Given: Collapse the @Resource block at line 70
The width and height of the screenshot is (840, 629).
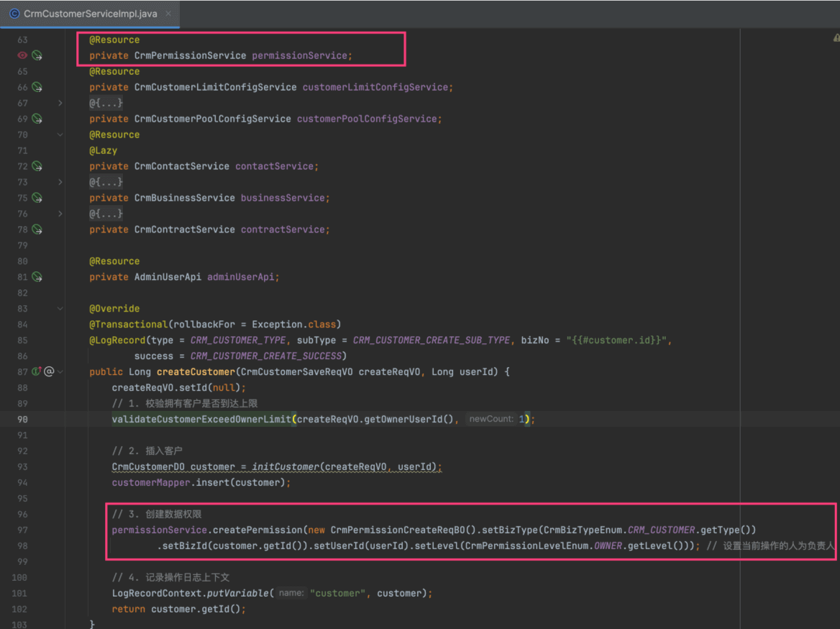Looking at the screenshot, I should (60, 135).
